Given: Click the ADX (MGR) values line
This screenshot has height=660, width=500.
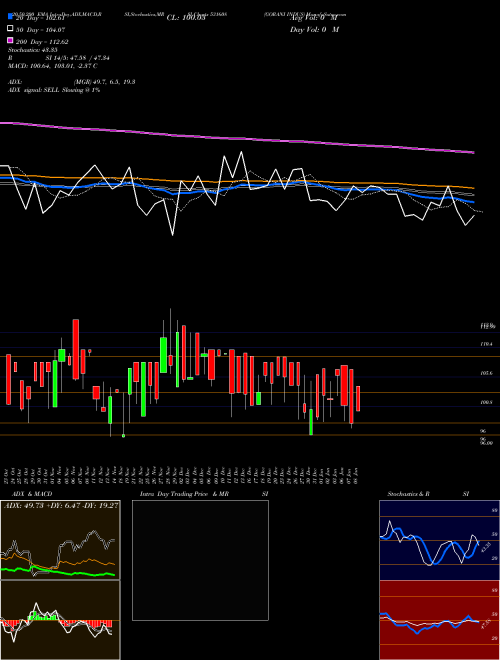Looking at the screenshot, I should click(72, 82).
